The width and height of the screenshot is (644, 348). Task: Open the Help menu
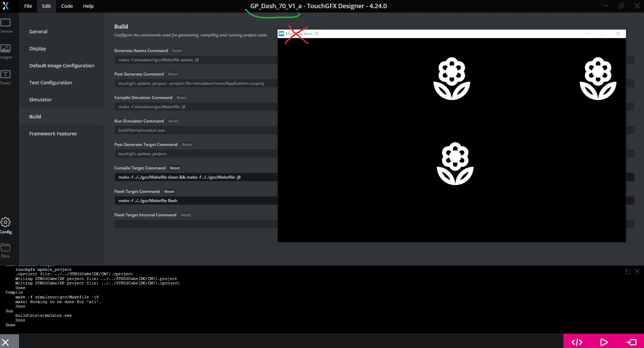88,6
